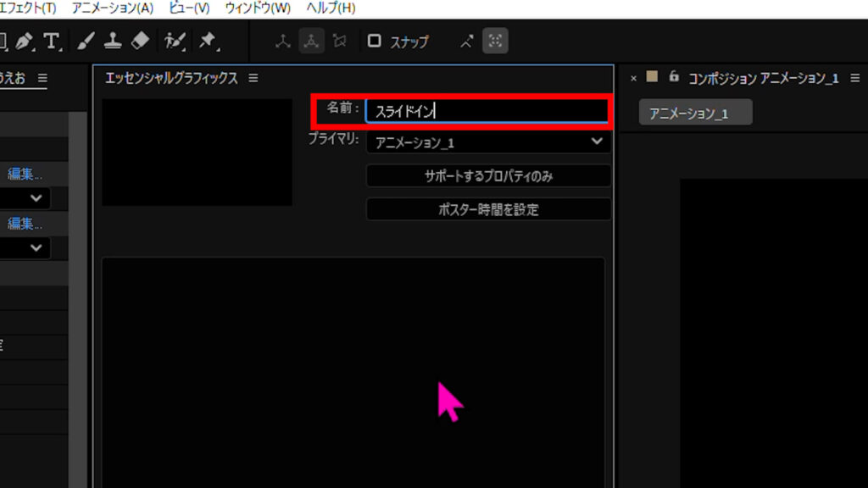Click the composition label color swatch
The width and height of the screenshot is (868, 488).
[x=652, y=77]
